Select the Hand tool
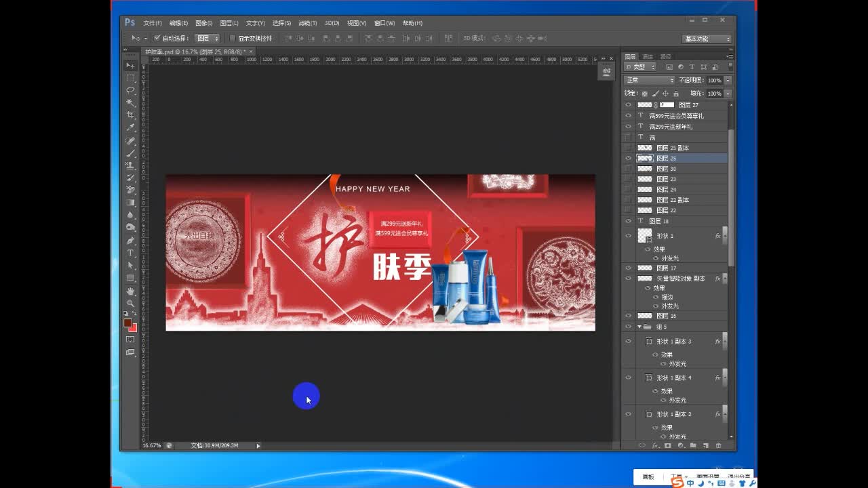The height and width of the screenshot is (488, 868). (130, 291)
